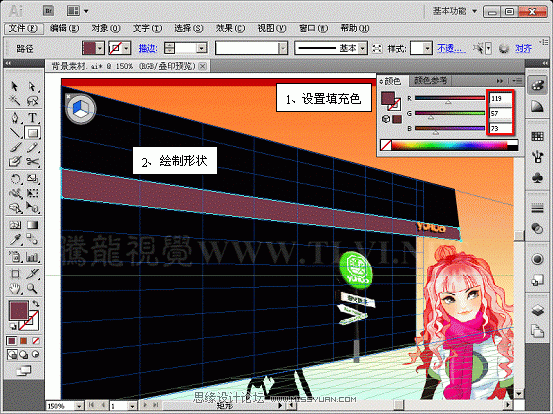Select the Eyedropper tool

[14, 239]
